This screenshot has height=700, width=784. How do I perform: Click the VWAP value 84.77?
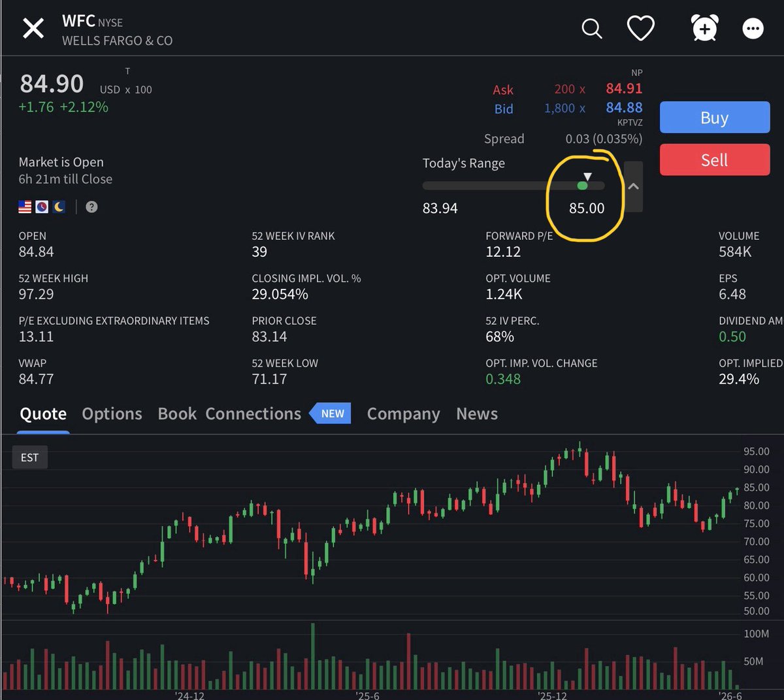tap(36, 379)
